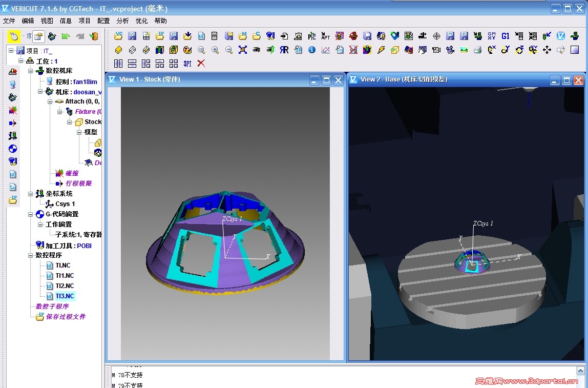Screen dimensions: 588x388
Task: Select two vertical views layout icon
Action: pyautogui.click(x=118, y=64)
